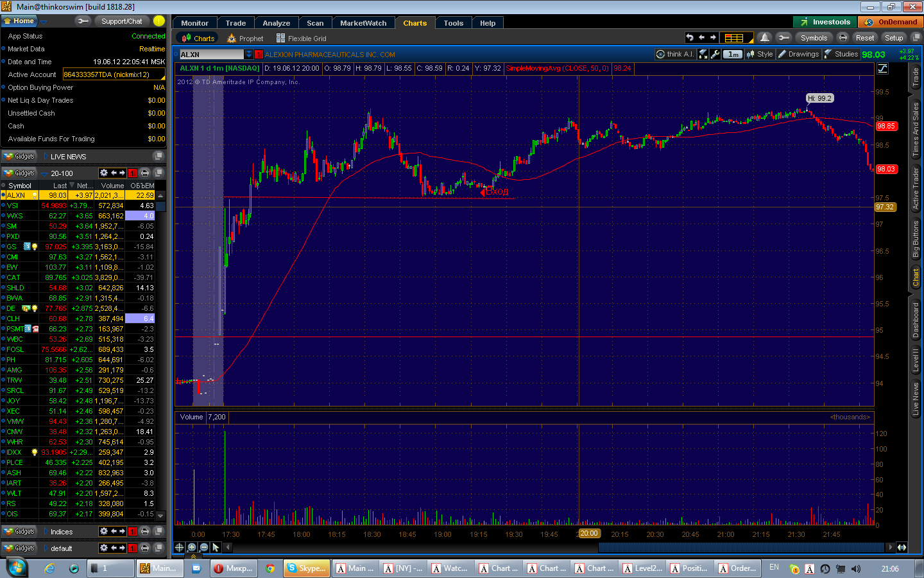Click the undo arrow in the chart toolbar

click(690, 38)
